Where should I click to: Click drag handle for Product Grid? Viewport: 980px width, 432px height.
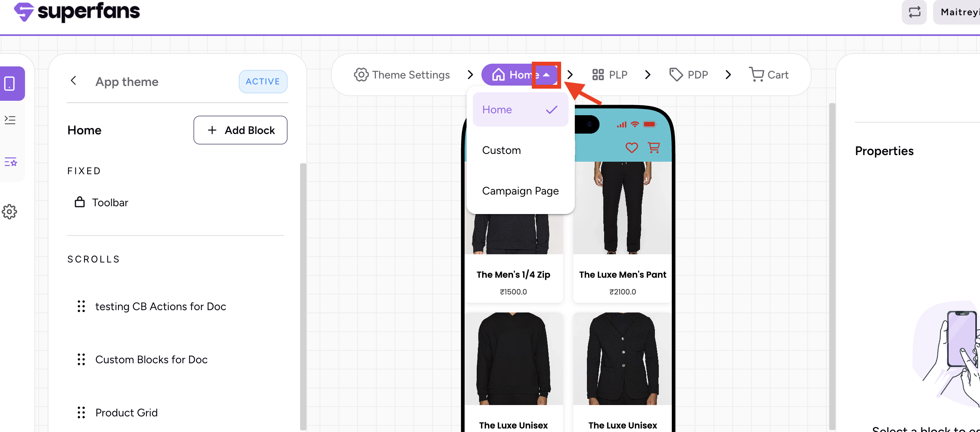point(81,412)
